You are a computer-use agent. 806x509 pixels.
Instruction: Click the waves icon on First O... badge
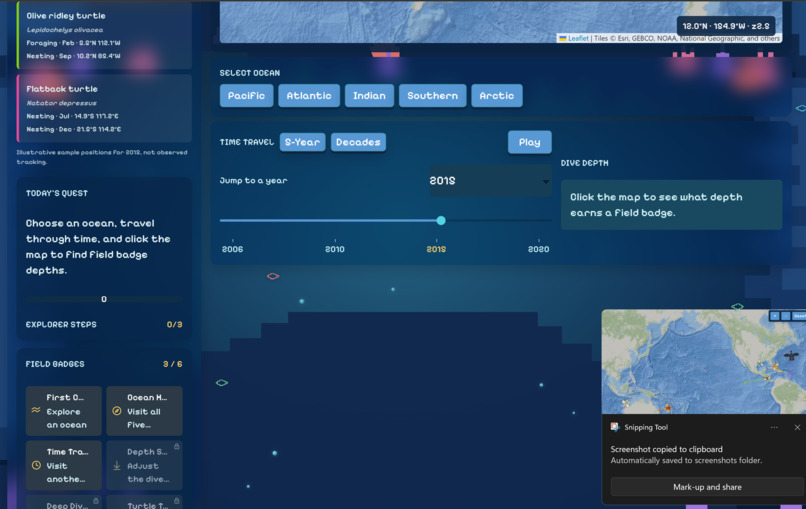coord(35,410)
